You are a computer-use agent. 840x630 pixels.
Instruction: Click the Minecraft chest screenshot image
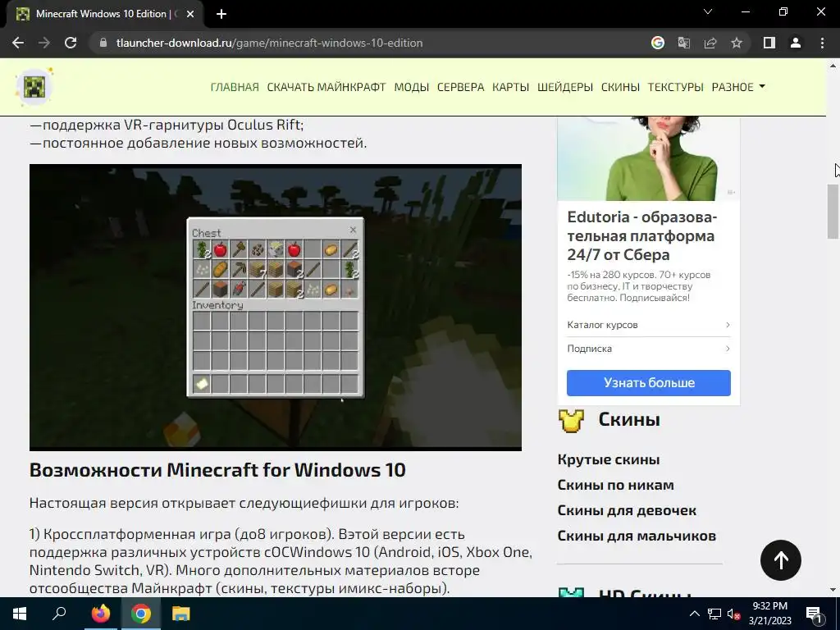pos(276,307)
